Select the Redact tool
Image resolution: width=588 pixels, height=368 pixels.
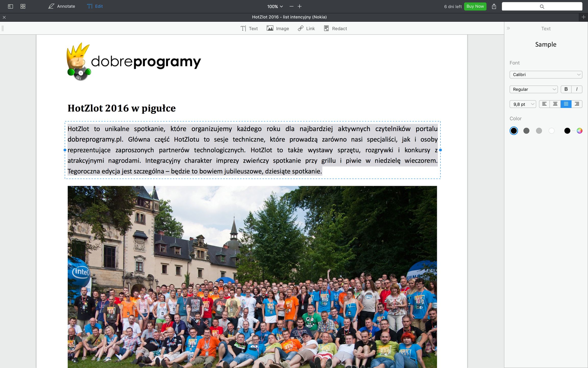(335, 28)
